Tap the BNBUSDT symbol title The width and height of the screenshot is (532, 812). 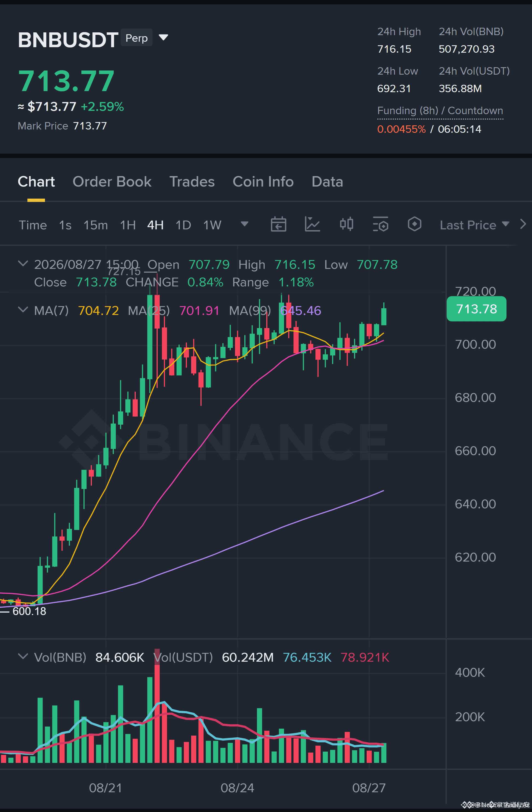pyautogui.click(x=68, y=40)
